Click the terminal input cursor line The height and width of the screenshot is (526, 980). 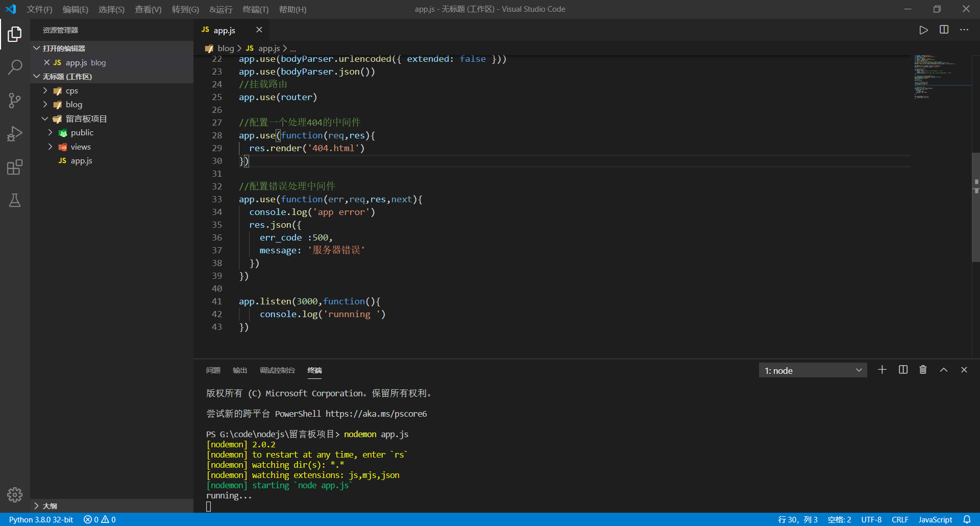pos(208,506)
